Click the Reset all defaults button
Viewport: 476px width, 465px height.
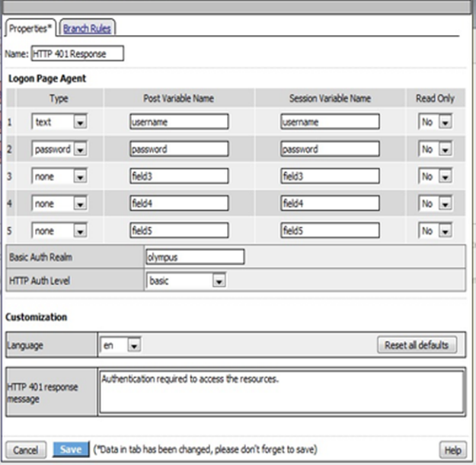416,346
